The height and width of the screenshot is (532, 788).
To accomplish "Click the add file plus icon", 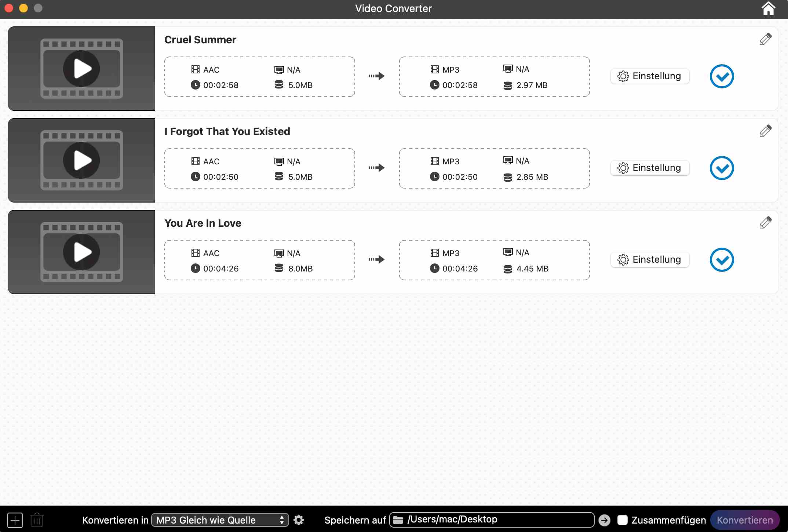I will point(15,520).
